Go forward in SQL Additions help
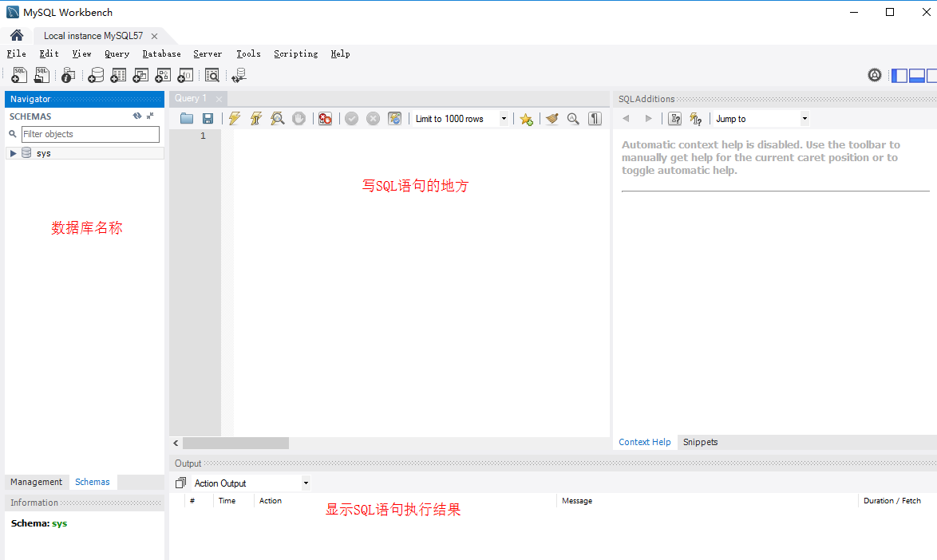937x560 pixels. pyautogui.click(x=648, y=118)
